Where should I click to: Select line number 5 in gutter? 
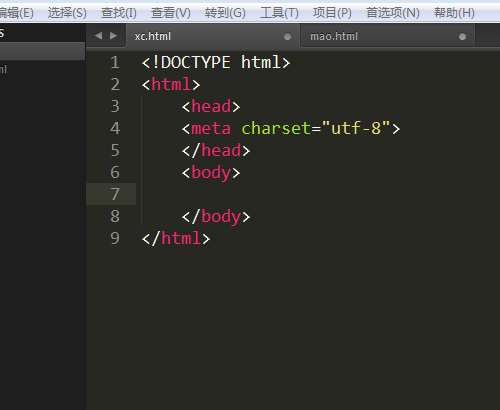tap(115, 150)
